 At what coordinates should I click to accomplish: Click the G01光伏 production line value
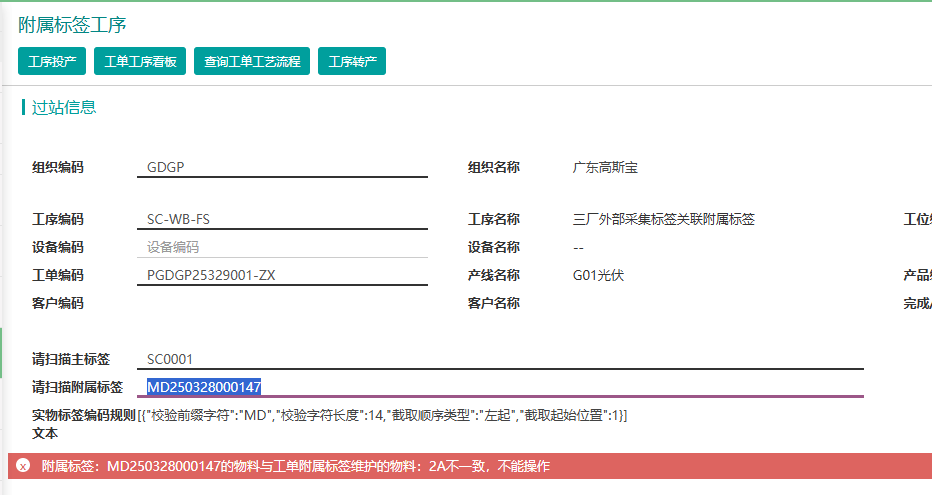pyautogui.click(x=598, y=275)
